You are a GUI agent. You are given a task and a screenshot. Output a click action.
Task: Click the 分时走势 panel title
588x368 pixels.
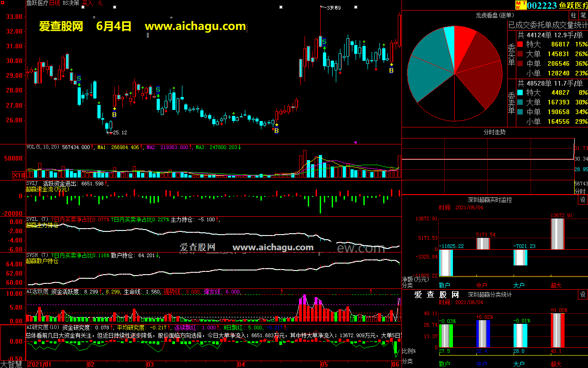(494, 132)
